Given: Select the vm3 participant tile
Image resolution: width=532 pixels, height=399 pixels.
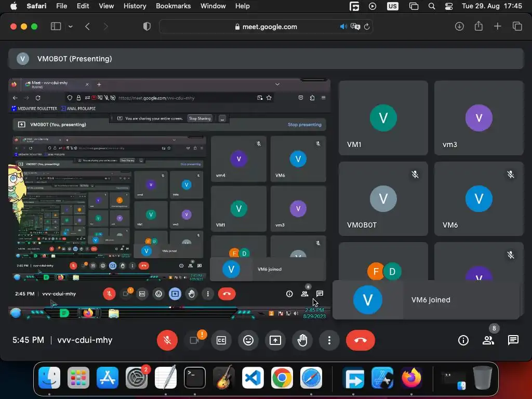Looking at the screenshot, I should coord(478,118).
